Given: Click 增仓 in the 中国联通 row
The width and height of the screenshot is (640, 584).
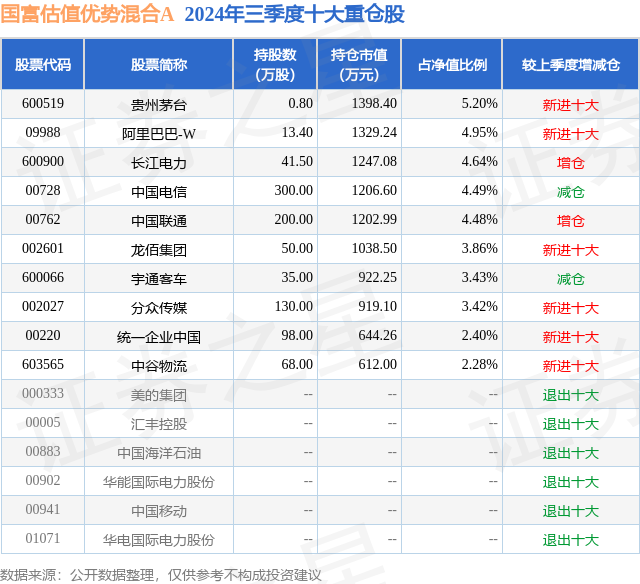Looking at the screenshot, I should click(571, 221).
